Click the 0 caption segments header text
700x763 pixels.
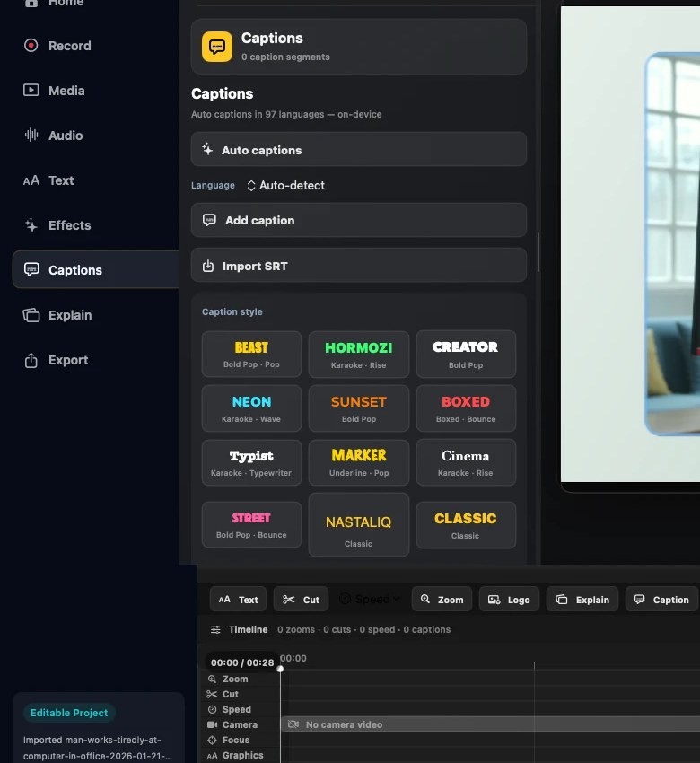click(x=285, y=57)
